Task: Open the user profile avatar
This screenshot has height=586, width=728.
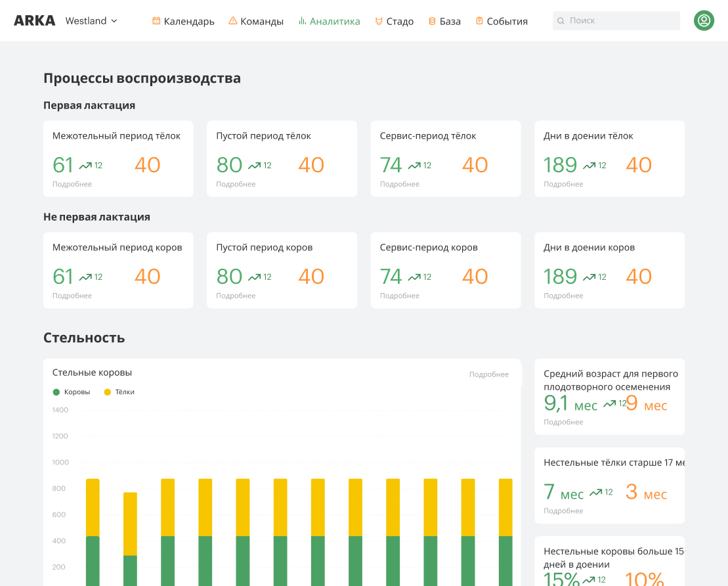Action: pos(704,20)
